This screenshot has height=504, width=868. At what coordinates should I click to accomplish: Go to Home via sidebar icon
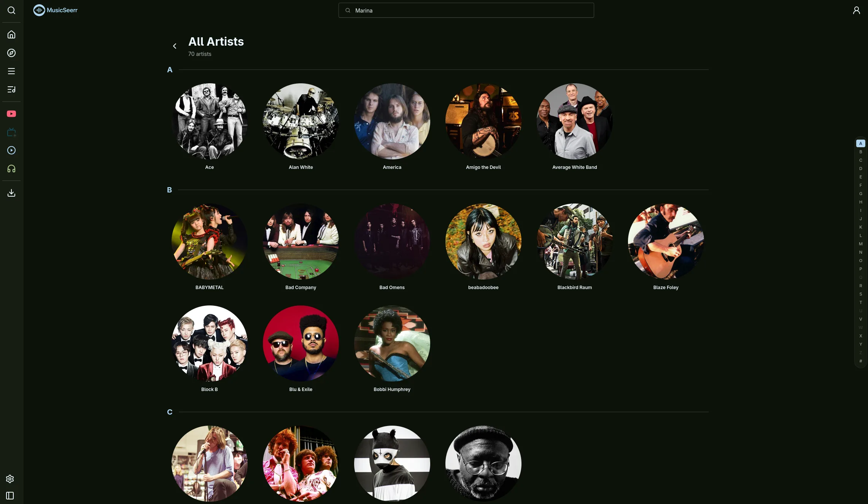point(11,34)
